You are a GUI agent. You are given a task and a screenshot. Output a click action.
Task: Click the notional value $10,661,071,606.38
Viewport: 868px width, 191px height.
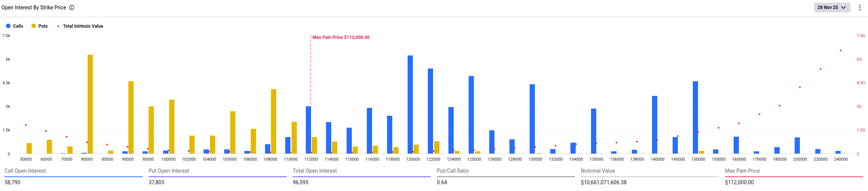[x=604, y=182]
